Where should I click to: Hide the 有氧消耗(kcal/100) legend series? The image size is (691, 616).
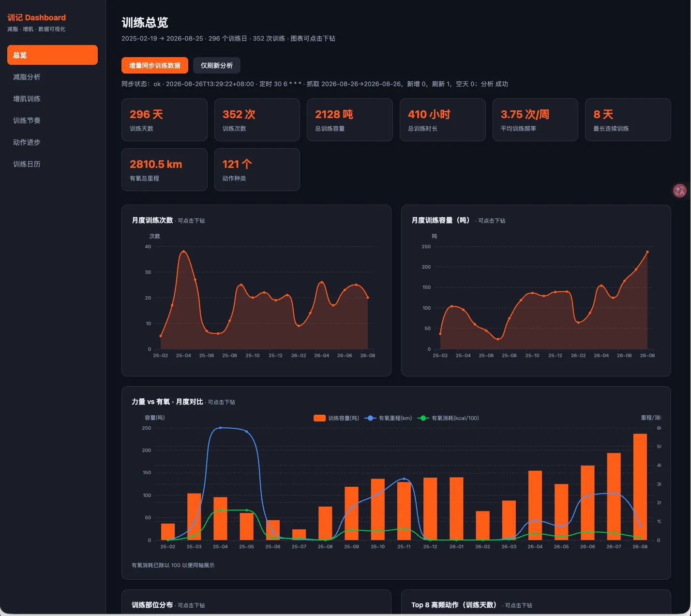click(449, 418)
